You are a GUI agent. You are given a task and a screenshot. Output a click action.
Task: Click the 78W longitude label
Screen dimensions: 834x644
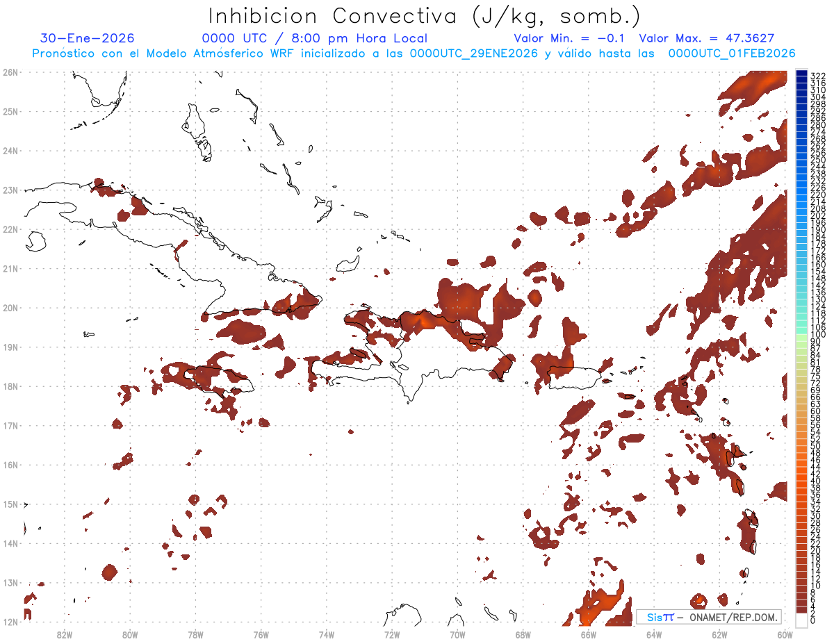coord(195,634)
